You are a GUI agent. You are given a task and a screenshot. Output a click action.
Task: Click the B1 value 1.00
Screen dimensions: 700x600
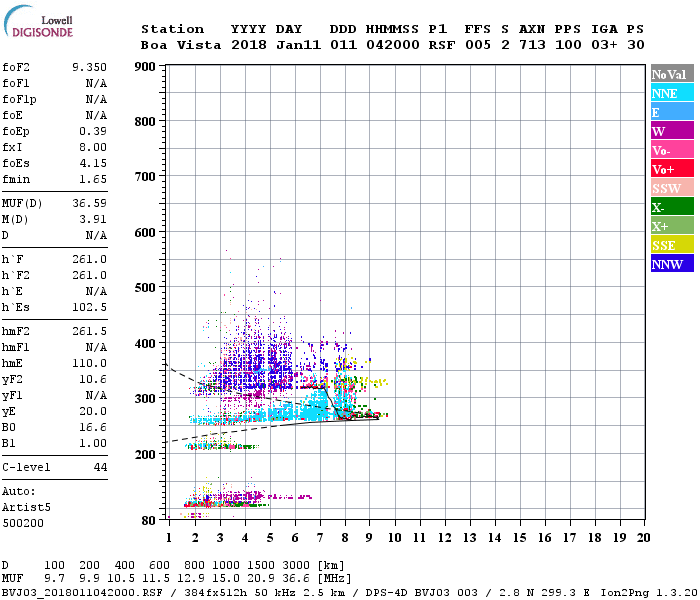[x=93, y=444]
